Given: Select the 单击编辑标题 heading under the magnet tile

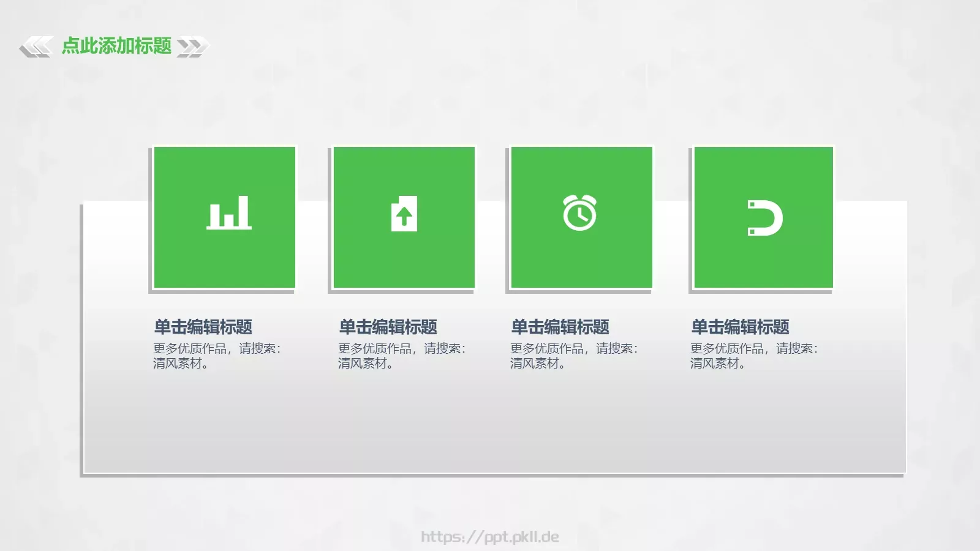Looking at the screenshot, I should point(741,327).
